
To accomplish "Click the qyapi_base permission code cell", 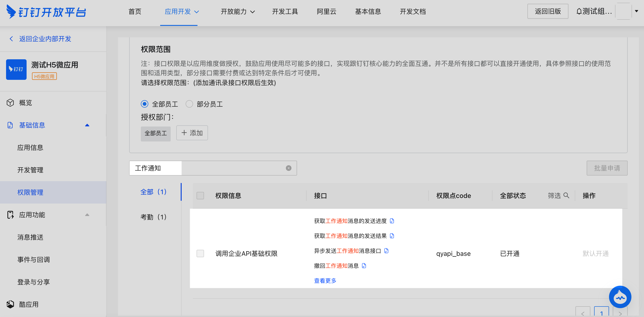I will 453,254.
